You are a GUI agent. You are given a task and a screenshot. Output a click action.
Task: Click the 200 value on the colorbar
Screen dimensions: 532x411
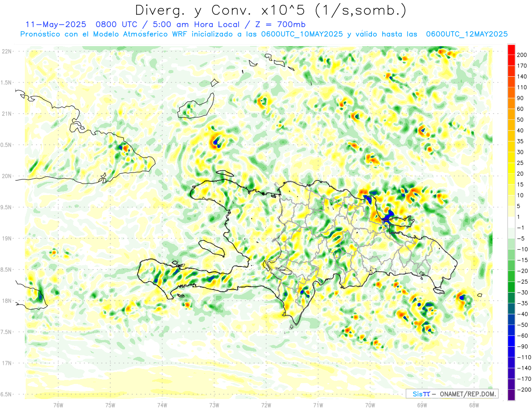pyautogui.click(x=522, y=55)
